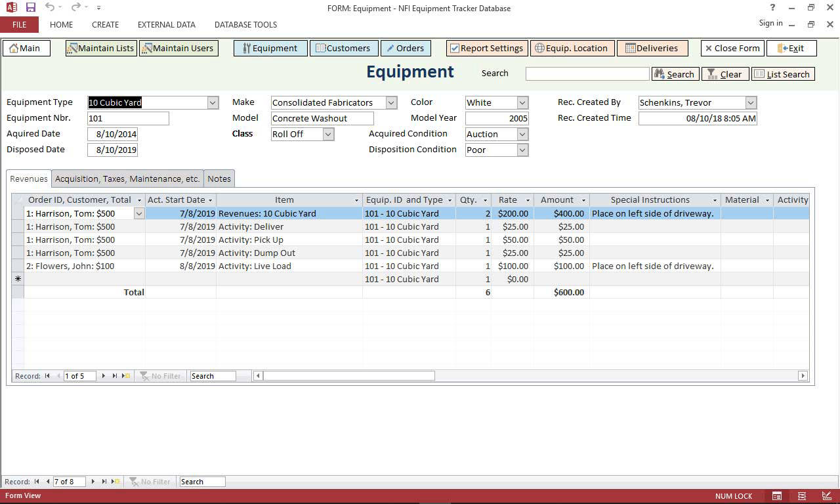Image resolution: width=840 pixels, height=504 pixels.
Task: Open the EXTERNAL DATA ribbon tab
Action: (x=166, y=24)
